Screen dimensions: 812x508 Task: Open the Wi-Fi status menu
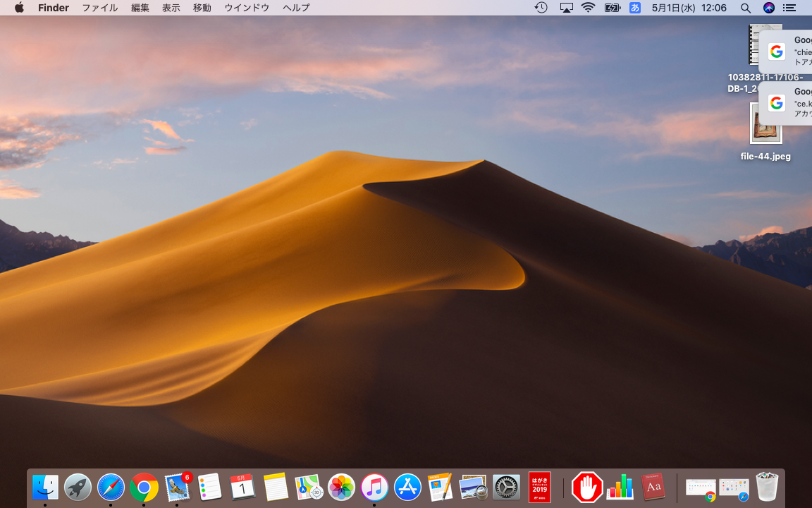pyautogui.click(x=588, y=8)
